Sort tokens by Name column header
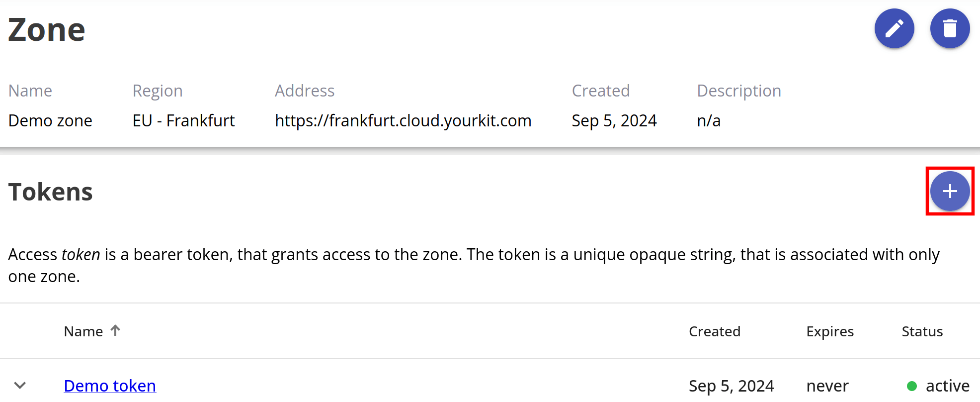 coord(83,331)
